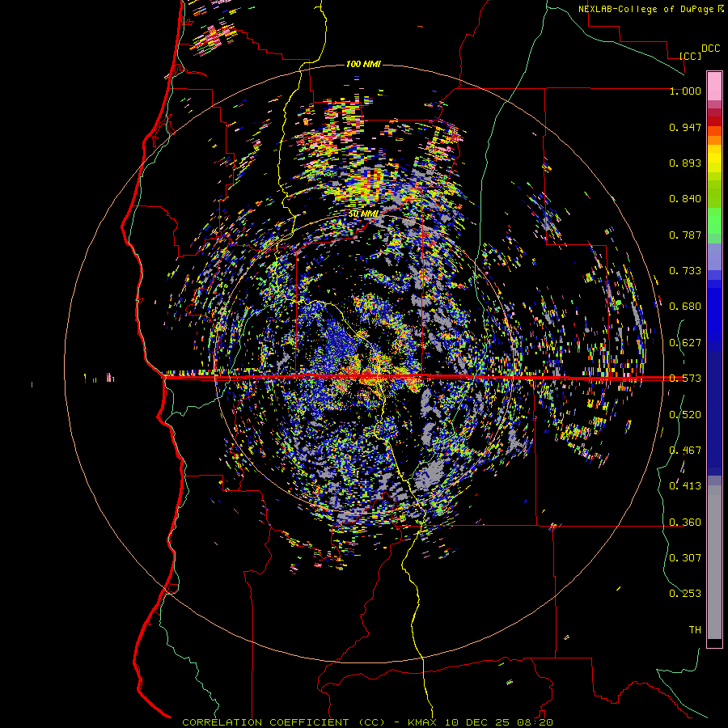Viewport: 728px width, 728px height.
Task: Pick the periwinkle light-blue color scale segment
Action: click(714, 256)
